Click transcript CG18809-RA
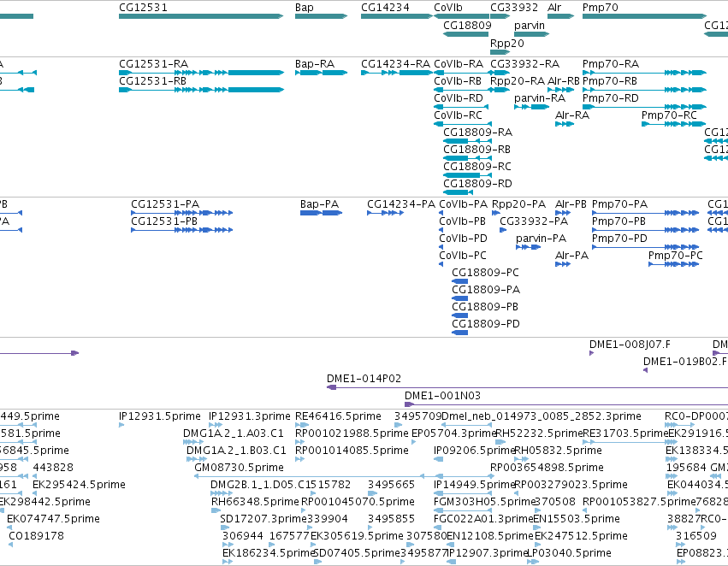This screenshot has height=566, width=728. [477, 133]
